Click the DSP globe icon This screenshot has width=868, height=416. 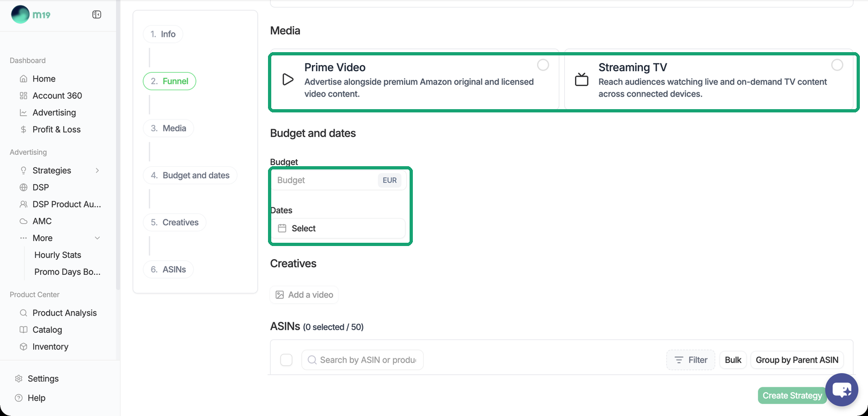[x=23, y=187]
